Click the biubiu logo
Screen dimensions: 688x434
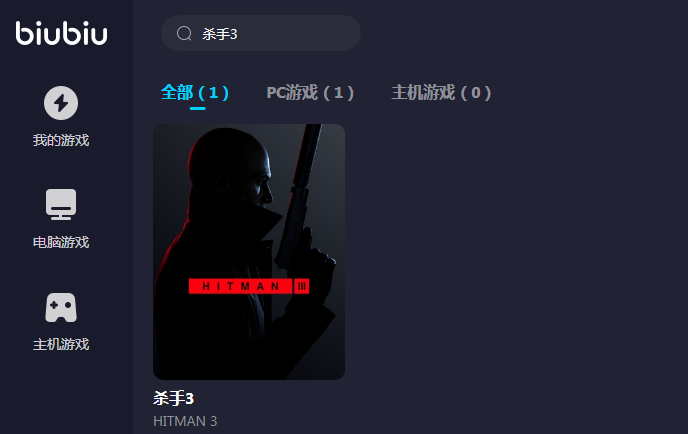61,33
